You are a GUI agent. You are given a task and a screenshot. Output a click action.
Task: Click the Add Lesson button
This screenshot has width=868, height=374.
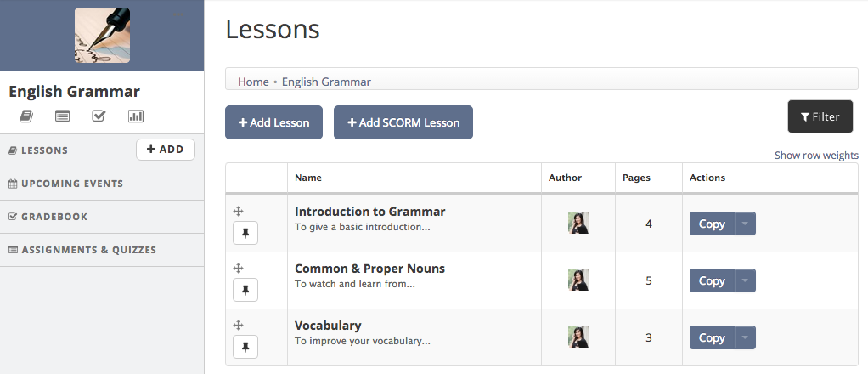pos(273,122)
